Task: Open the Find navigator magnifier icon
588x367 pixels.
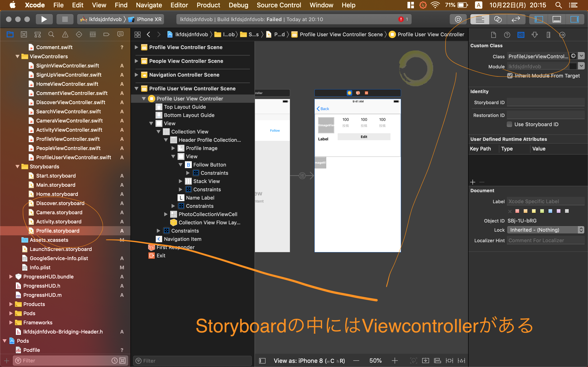Action: 51,34
